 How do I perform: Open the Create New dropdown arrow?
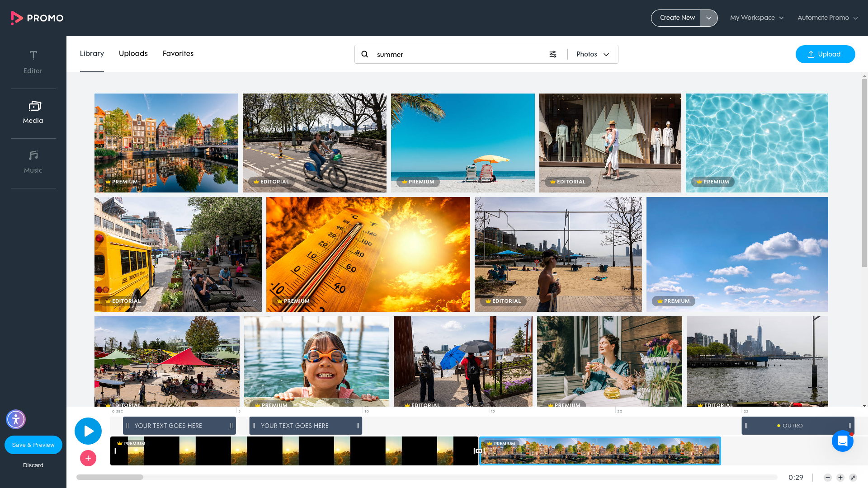(709, 18)
